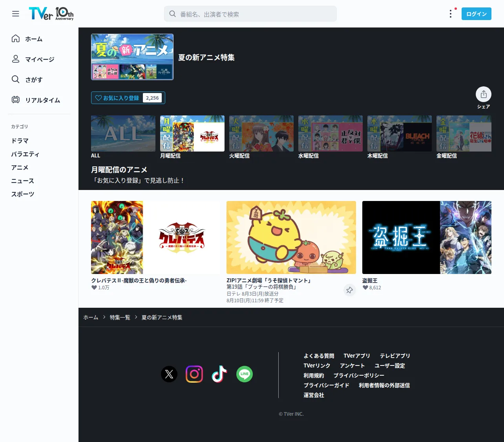Screen dimensions: 504x442
Task: Focus the 番組名、出演者で検索 search field
Action: tap(250, 14)
